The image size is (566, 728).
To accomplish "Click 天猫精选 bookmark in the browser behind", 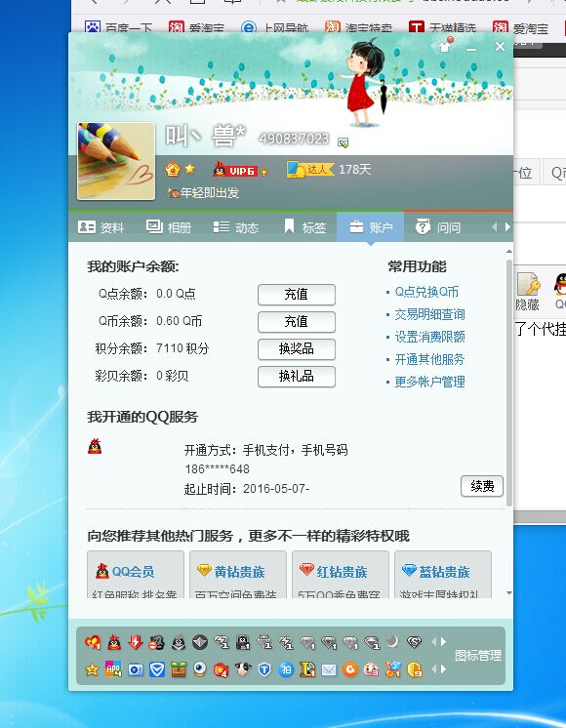I will click(442, 28).
